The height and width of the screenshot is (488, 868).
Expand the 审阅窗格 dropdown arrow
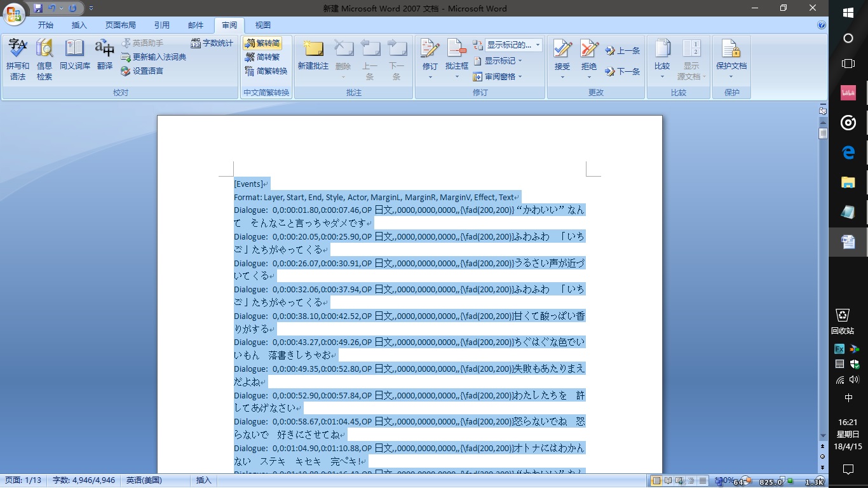click(520, 77)
